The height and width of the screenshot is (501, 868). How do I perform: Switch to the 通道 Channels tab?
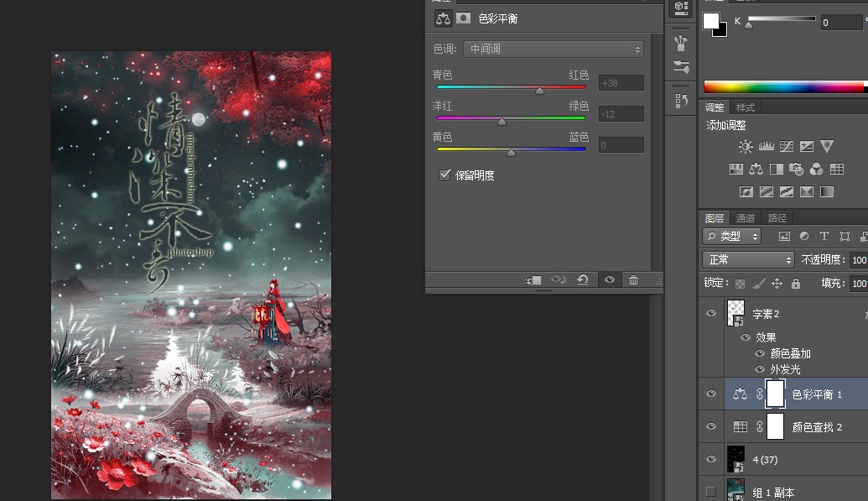pos(745,218)
